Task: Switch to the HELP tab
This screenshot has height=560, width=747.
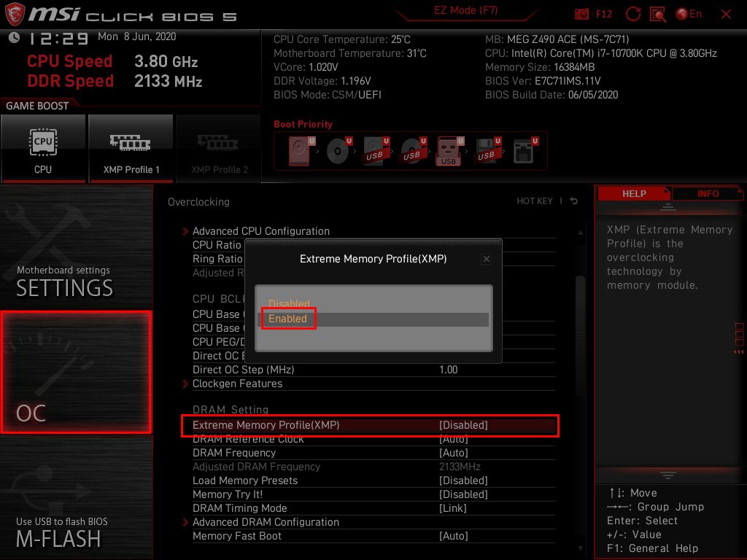Action: point(634,193)
